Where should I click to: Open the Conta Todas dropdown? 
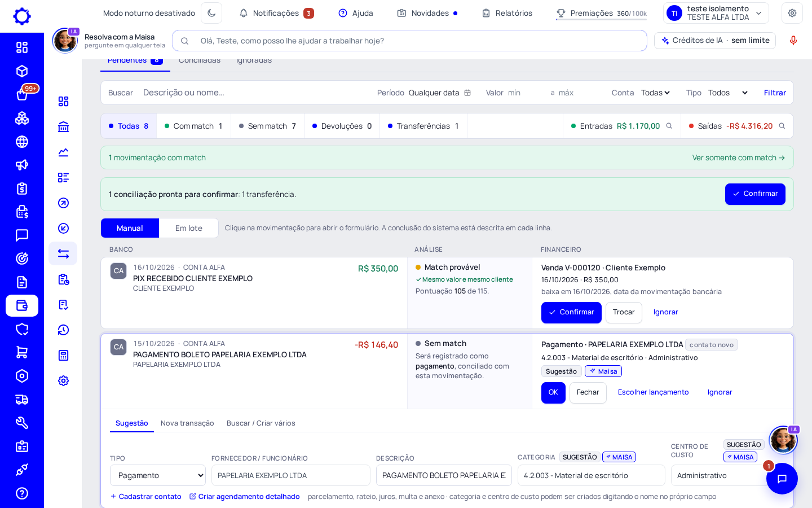655,93
